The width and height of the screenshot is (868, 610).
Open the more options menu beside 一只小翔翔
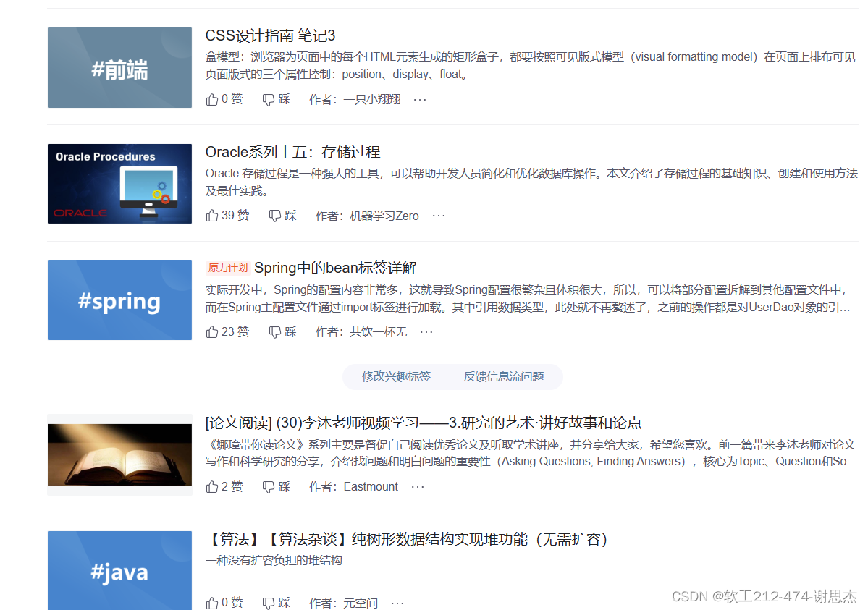click(418, 99)
